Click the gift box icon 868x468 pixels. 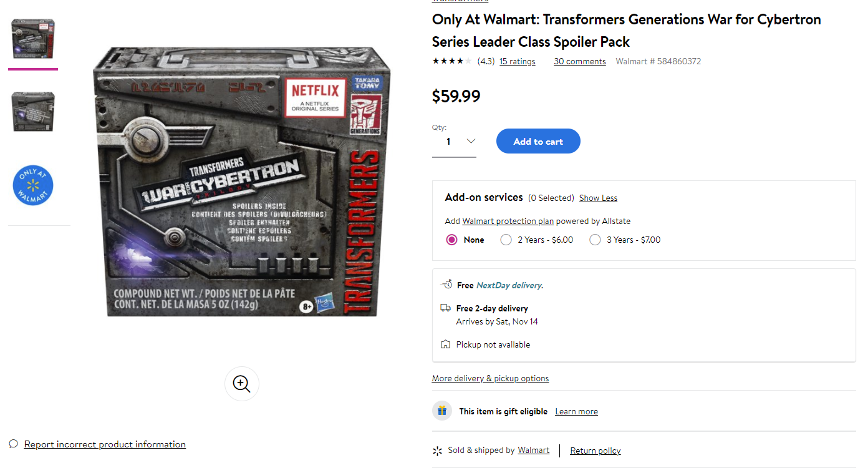(442, 411)
